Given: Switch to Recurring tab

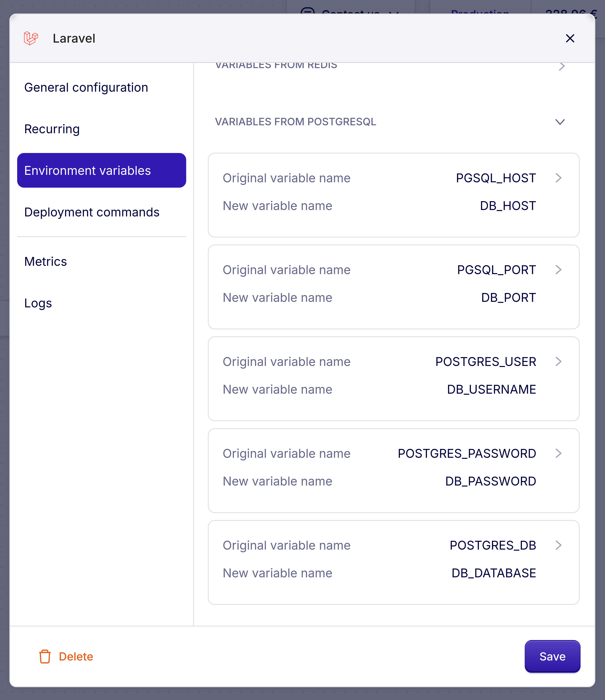Looking at the screenshot, I should point(52,129).
